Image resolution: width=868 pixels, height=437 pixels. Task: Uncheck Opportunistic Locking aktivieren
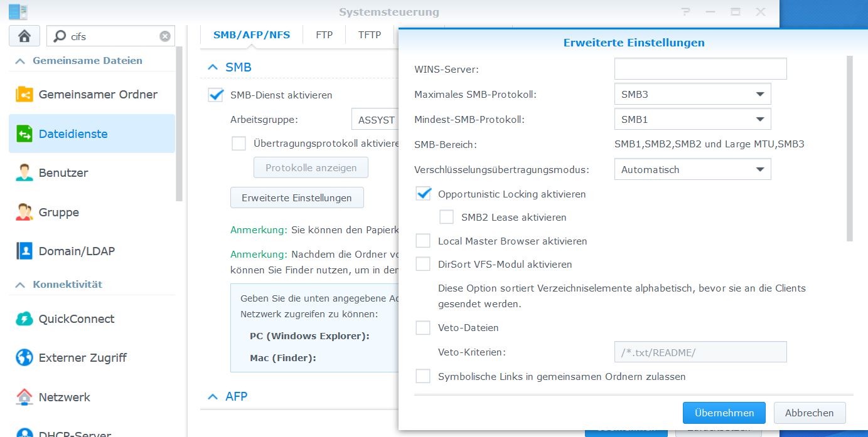(423, 194)
